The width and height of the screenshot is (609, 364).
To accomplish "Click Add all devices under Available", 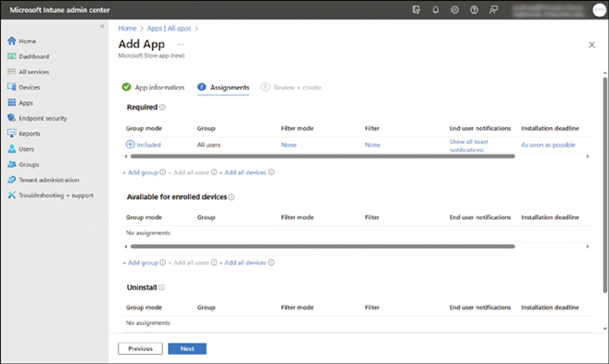I will coord(243,263).
